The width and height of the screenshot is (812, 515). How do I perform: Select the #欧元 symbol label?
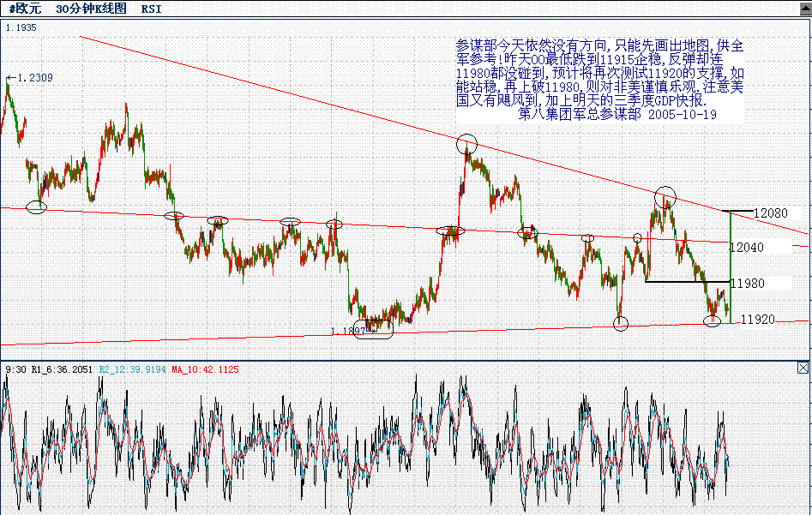25,9
